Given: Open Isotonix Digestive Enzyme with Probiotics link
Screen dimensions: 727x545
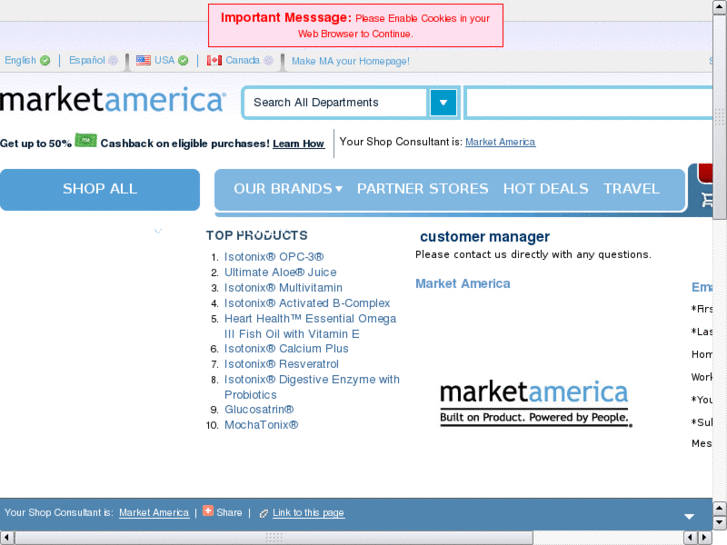Looking at the screenshot, I should coord(312,387).
